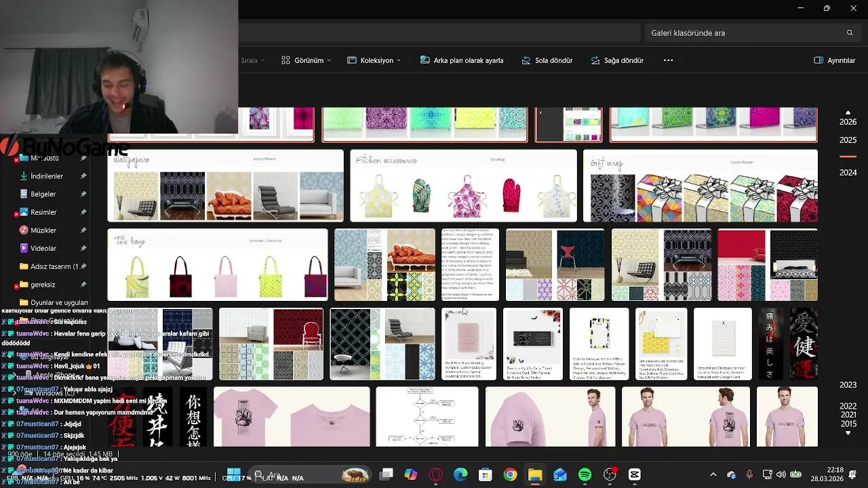
Task: Jump to year 2023 in timeline
Action: [x=848, y=385]
